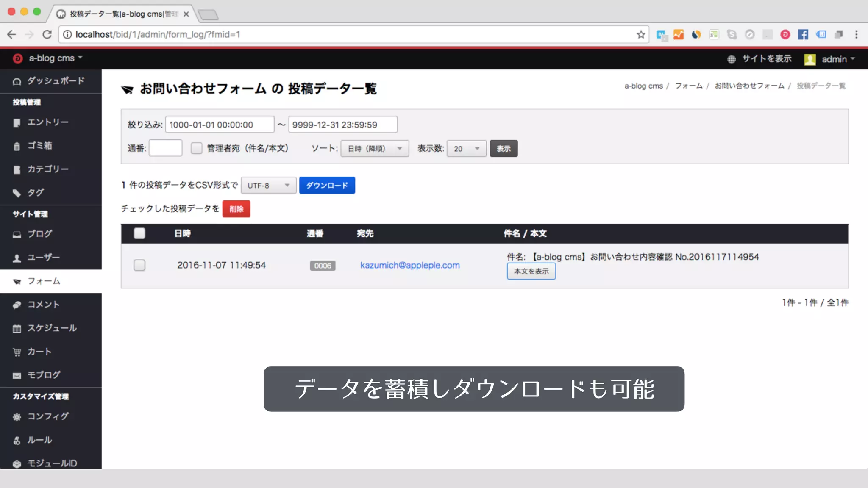Click the 日時 column header
The width and height of the screenshot is (868, 488).
pyautogui.click(x=183, y=233)
